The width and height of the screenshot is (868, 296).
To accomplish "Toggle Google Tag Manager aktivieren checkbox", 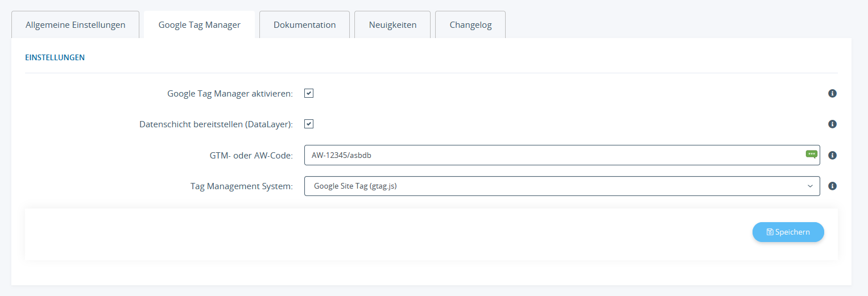I will (x=309, y=93).
